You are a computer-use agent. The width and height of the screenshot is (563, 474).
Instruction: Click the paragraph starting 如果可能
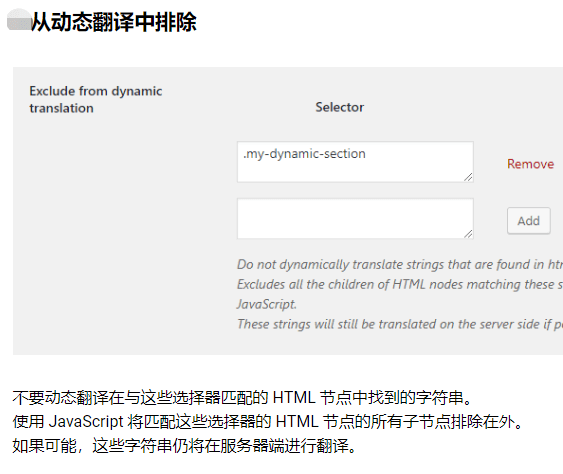pos(185,446)
